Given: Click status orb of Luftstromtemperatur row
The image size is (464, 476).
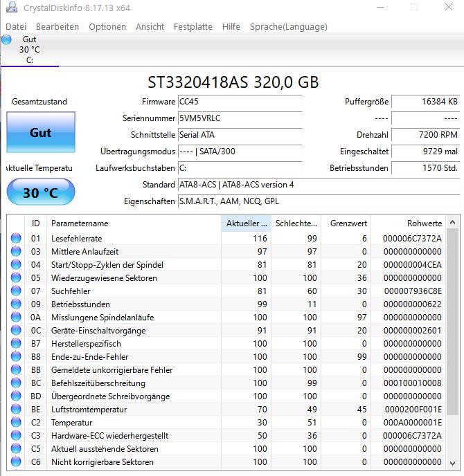Looking at the screenshot, I should pyautogui.click(x=16, y=409).
